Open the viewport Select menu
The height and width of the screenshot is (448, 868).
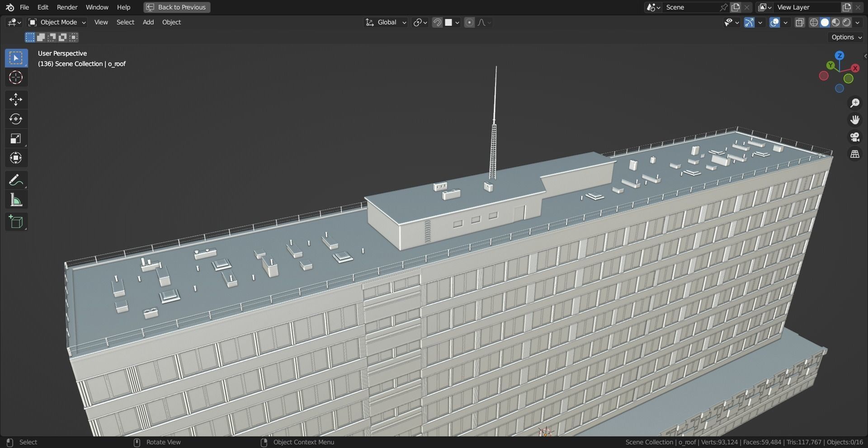click(125, 22)
